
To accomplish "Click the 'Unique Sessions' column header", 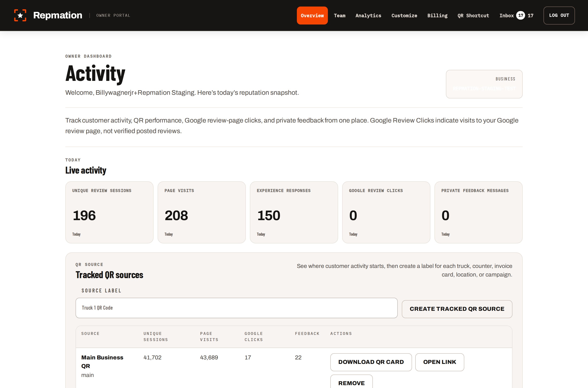I will (x=156, y=337).
